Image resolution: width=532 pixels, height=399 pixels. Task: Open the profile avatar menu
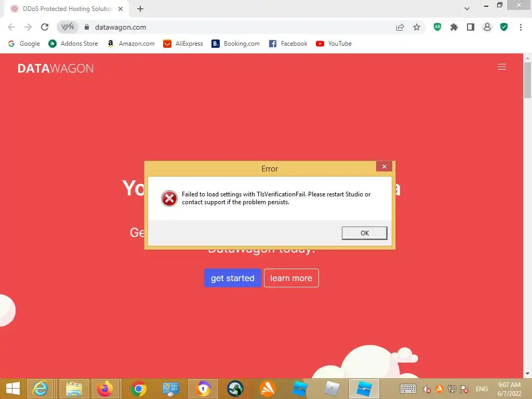pos(487,27)
